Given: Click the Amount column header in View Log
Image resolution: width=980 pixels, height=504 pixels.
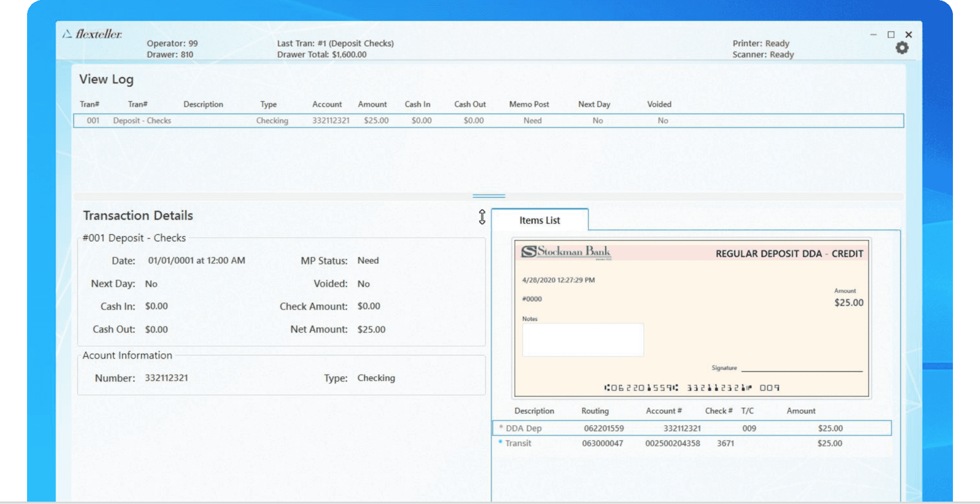Looking at the screenshot, I should (372, 104).
